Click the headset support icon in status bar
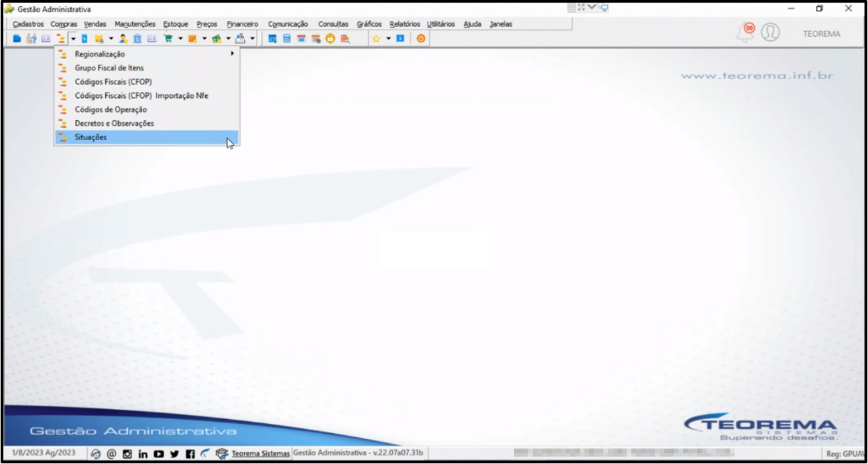 click(96, 454)
